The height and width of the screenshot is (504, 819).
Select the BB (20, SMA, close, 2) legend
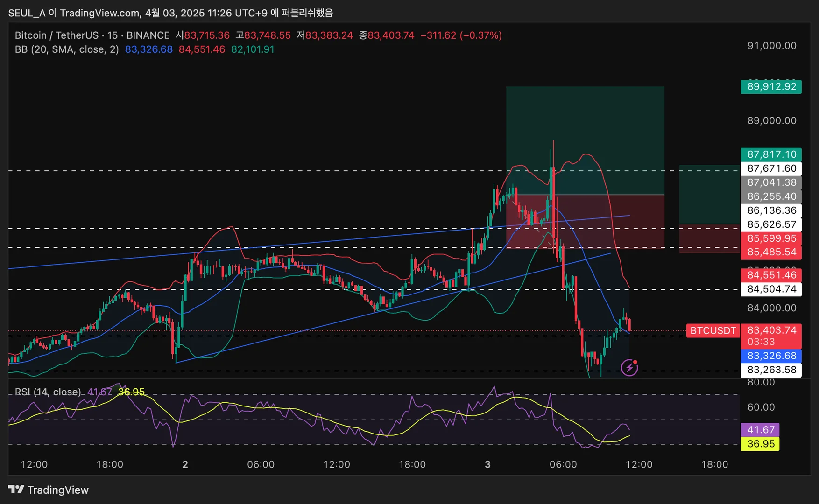point(67,49)
